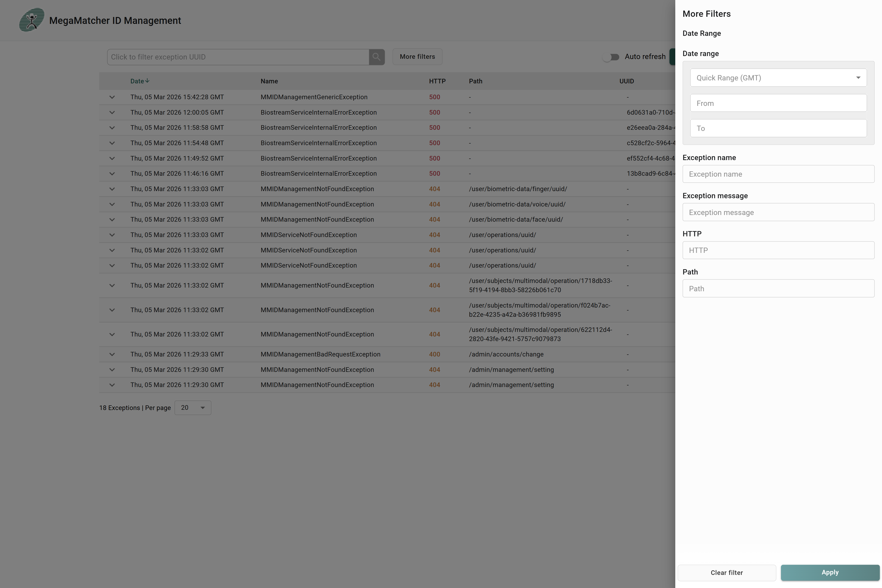Viewport: 882px width, 588px height.
Task: Expand the /admin/accounts/change exception row
Action: coord(112,354)
